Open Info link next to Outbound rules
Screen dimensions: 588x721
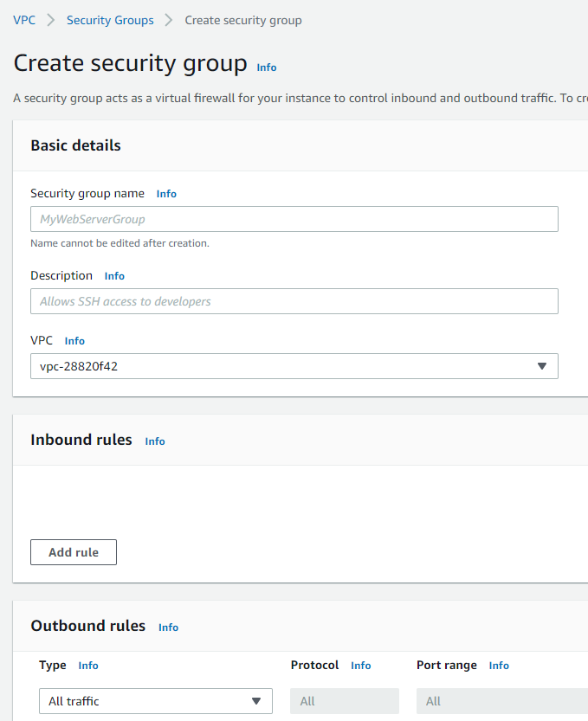168,628
